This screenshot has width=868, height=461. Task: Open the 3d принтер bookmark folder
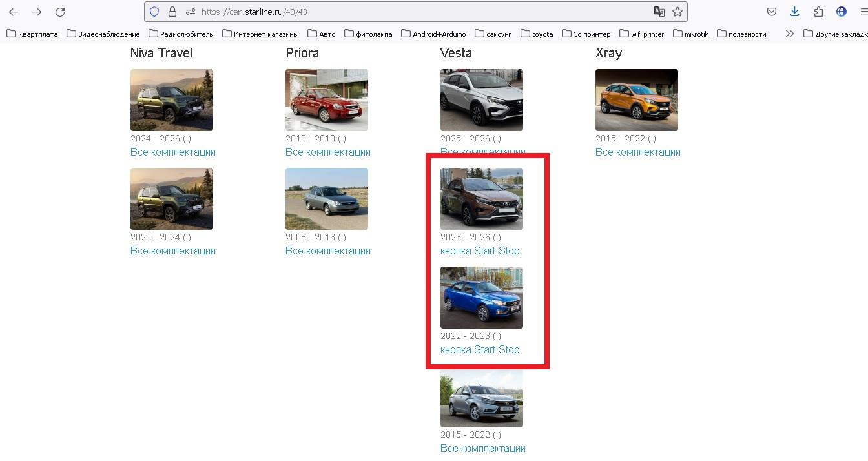tap(586, 34)
